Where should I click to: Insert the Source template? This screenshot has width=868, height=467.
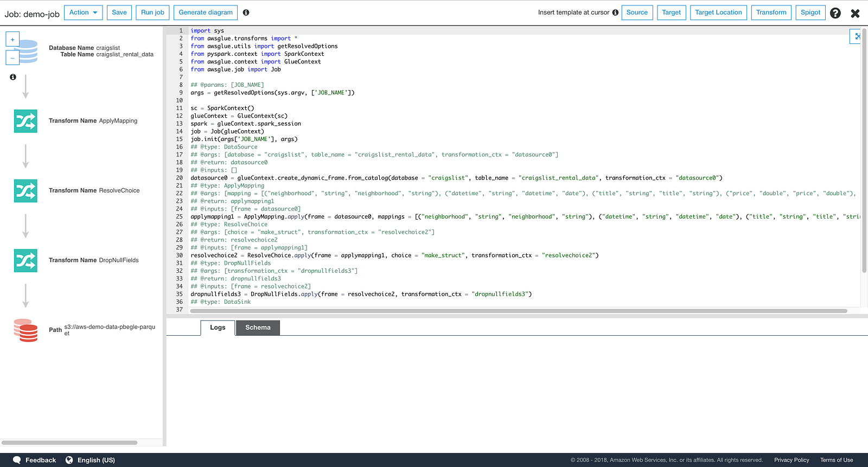pos(637,12)
